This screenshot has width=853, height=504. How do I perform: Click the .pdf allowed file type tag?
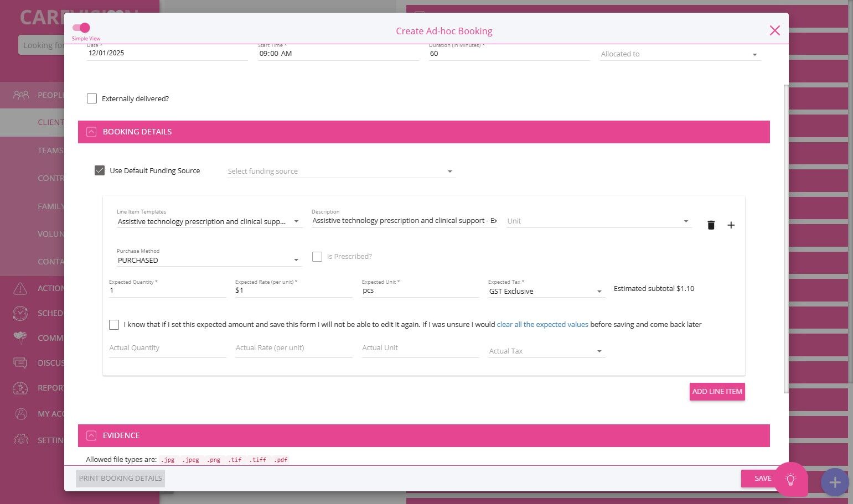click(x=281, y=460)
